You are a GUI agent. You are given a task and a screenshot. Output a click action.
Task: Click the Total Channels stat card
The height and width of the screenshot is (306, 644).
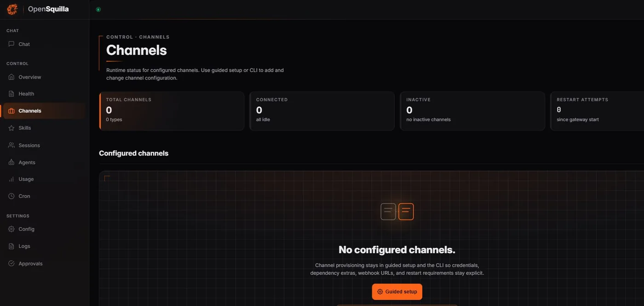coord(172,111)
